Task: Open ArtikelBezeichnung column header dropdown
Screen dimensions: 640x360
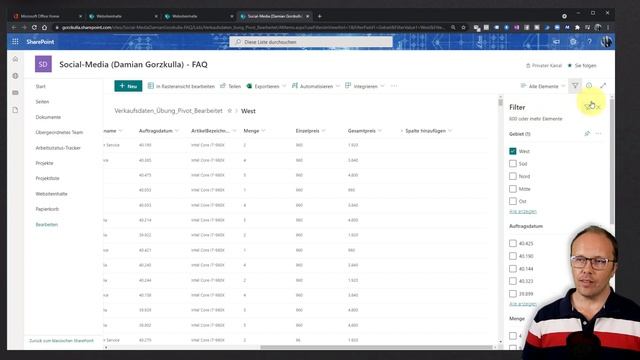Action: (x=234, y=131)
